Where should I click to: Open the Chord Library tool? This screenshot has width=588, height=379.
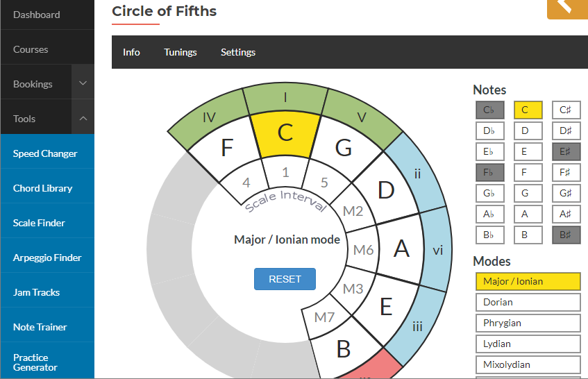pos(42,188)
